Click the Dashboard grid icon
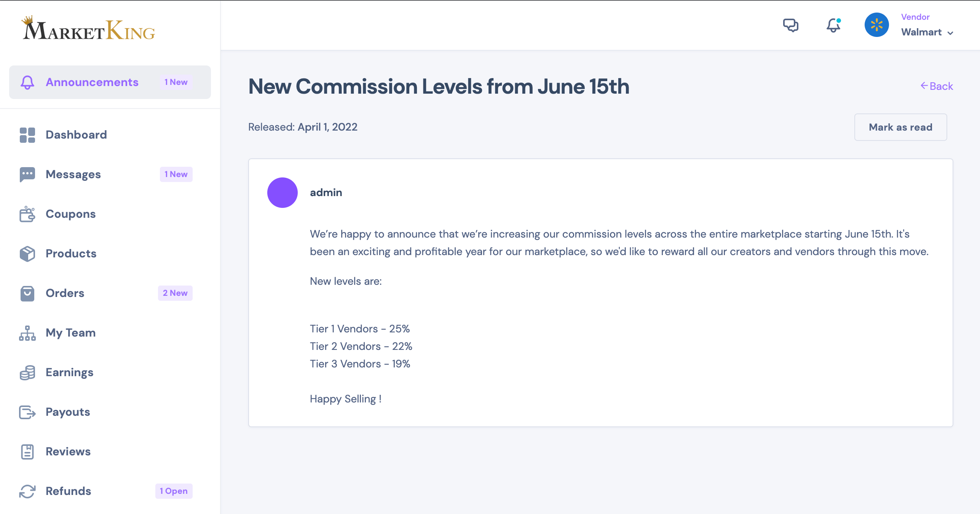Image resolution: width=980 pixels, height=514 pixels. [27, 135]
